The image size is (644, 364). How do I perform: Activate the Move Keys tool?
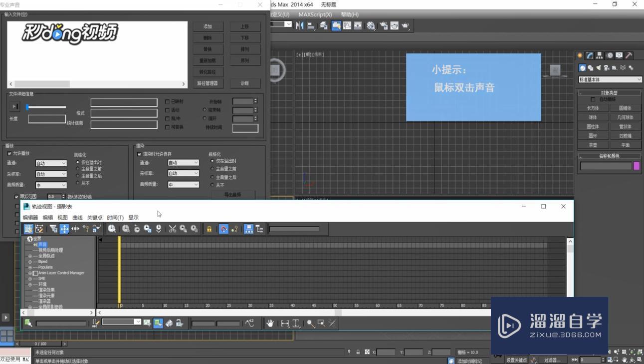click(64, 229)
